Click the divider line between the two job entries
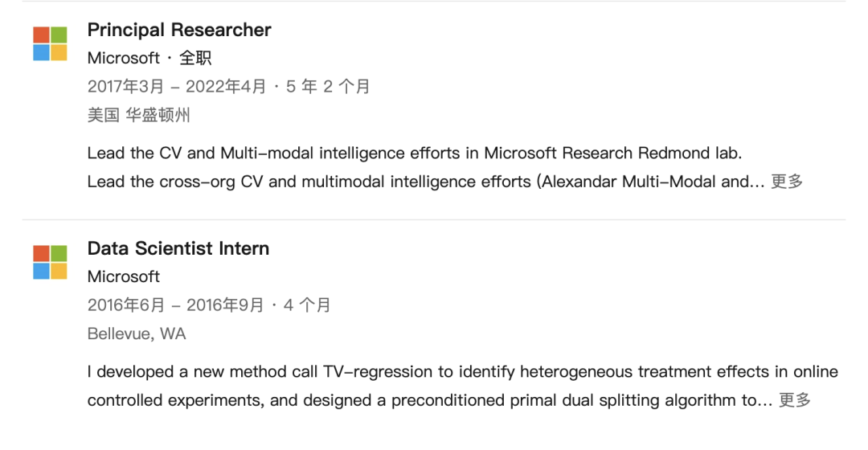 [434, 219]
